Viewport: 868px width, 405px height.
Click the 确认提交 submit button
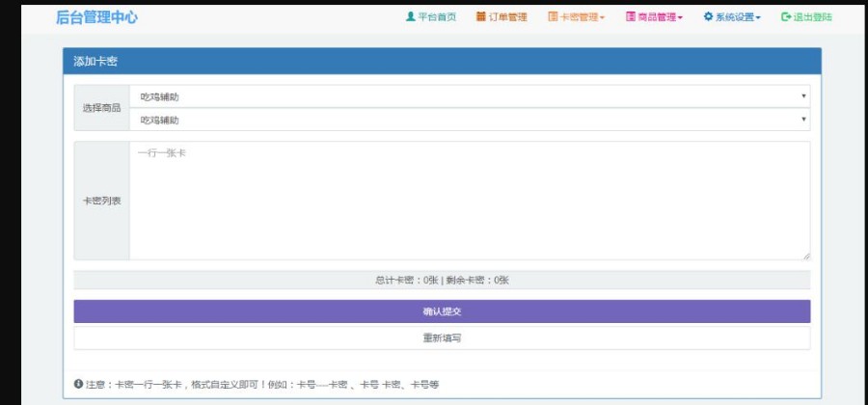point(442,311)
